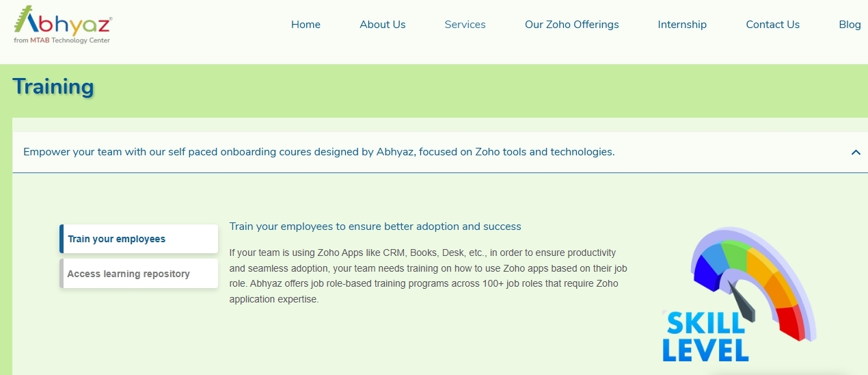Open Our Zoho Offerings menu
Viewport: 868px width, 375px height.
point(572,25)
